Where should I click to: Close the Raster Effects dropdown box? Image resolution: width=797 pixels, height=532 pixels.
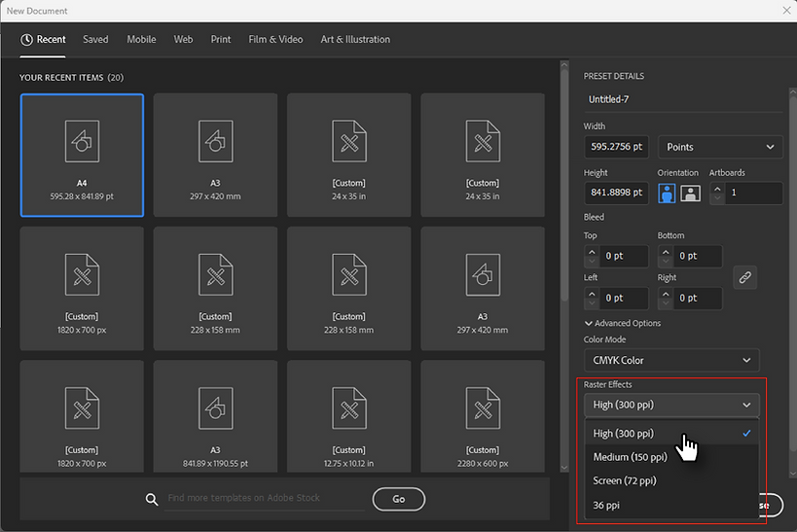(671, 405)
